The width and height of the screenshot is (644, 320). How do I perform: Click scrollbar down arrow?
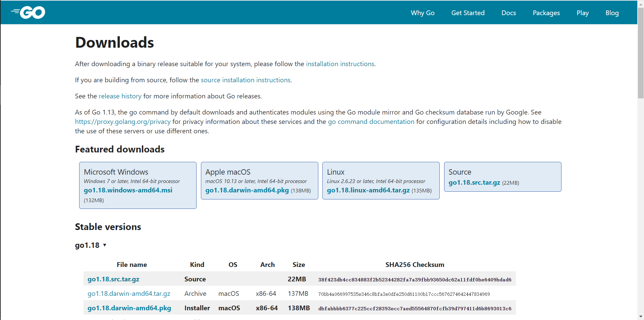click(641, 317)
